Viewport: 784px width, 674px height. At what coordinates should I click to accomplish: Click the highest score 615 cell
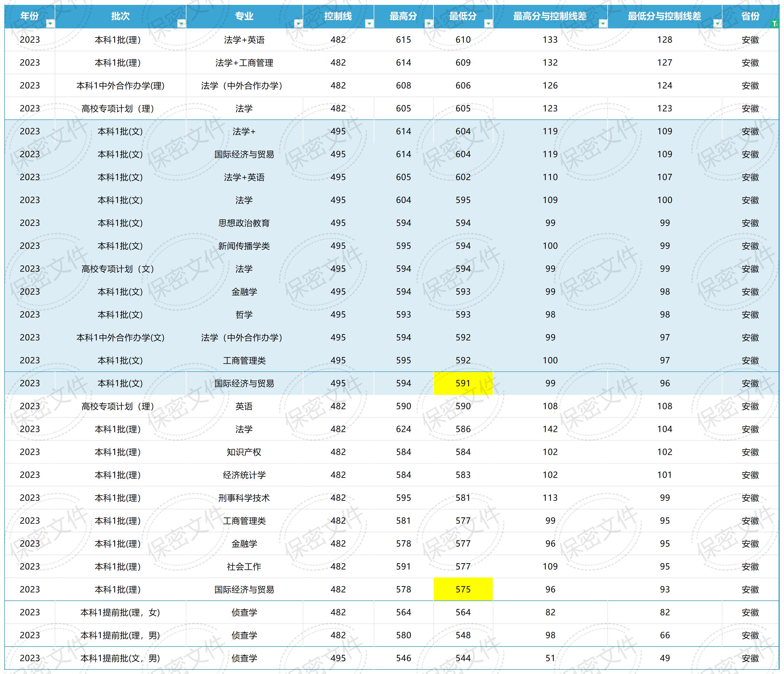point(404,40)
